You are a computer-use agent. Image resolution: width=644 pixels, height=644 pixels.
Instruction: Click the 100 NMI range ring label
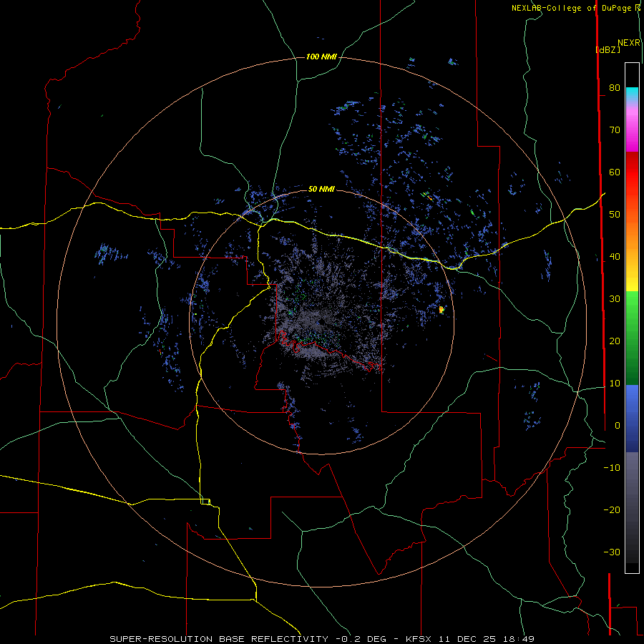coord(321,57)
